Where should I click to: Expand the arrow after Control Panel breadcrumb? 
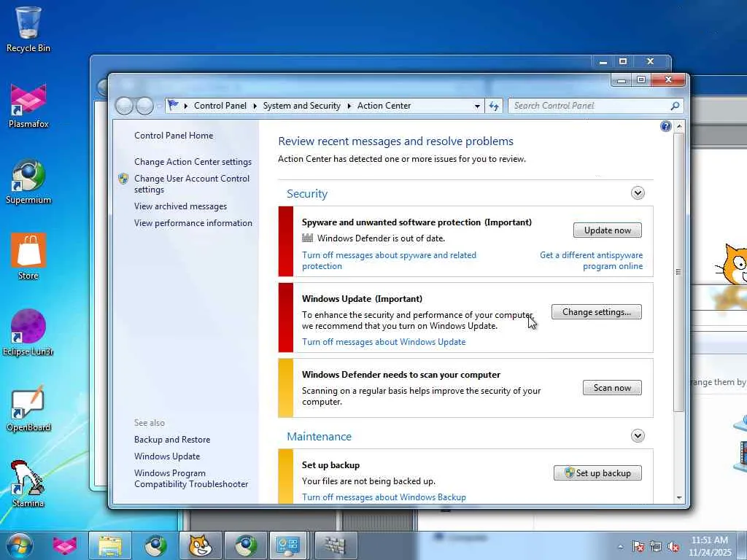click(255, 106)
